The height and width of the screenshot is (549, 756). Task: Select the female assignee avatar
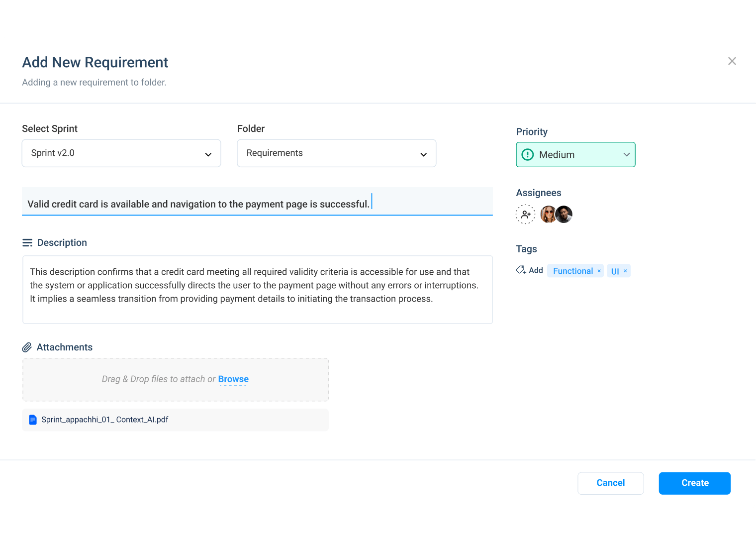pos(548,215)
